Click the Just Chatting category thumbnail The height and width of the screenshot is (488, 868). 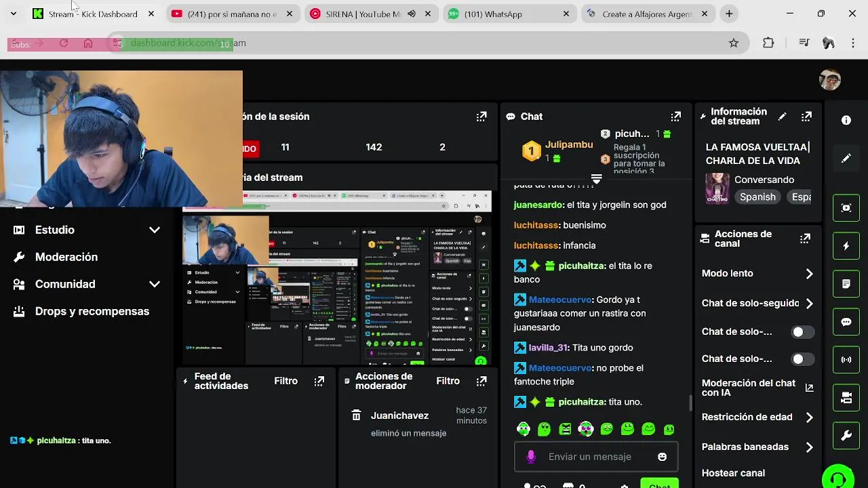point(717,189)
